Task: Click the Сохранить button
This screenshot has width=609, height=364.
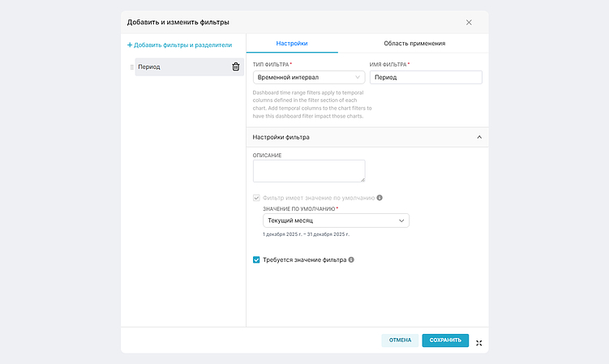Action: pyautogui.click(x=445, y=340)
